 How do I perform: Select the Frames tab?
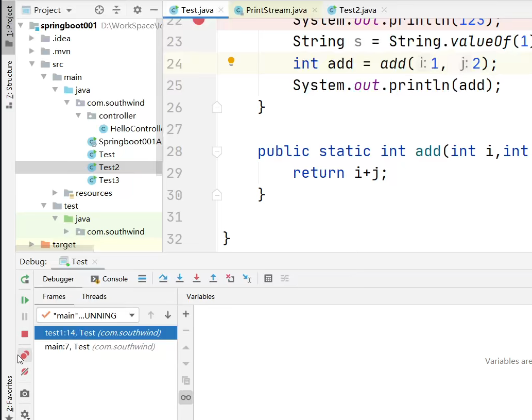54,296
